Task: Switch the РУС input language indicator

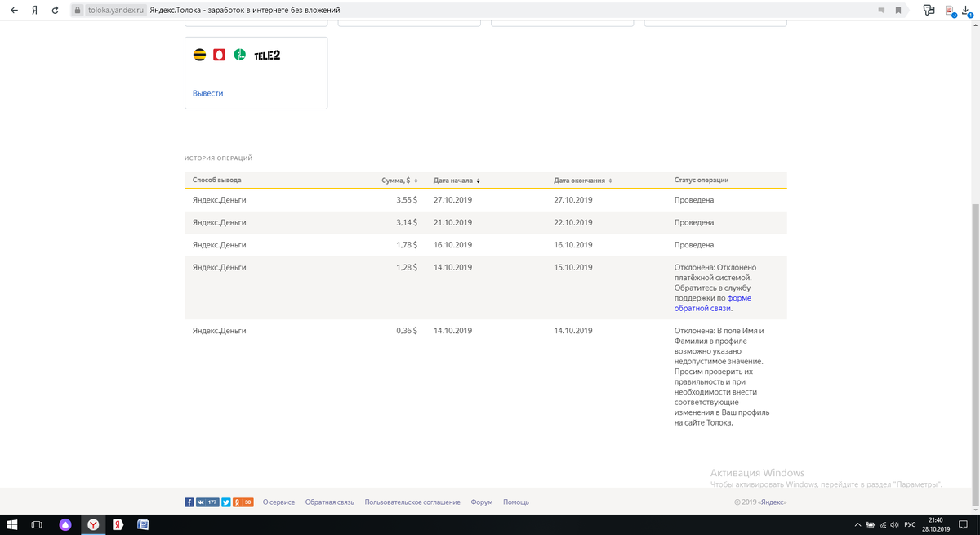Action: point(910,524)
